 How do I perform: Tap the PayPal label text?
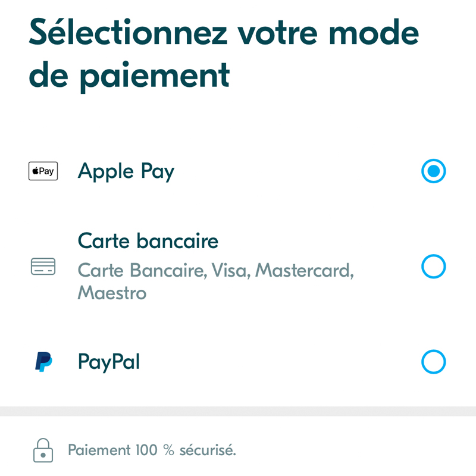click(109, 362)
